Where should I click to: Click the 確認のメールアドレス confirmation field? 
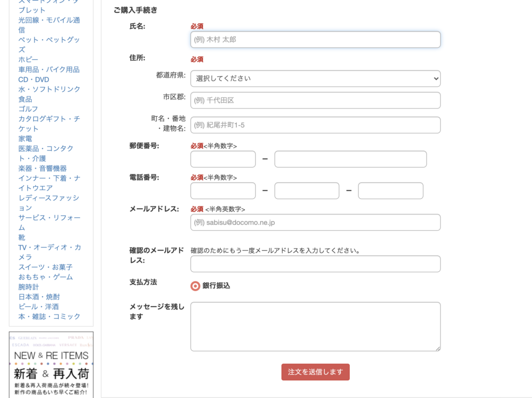coord(315,264)
